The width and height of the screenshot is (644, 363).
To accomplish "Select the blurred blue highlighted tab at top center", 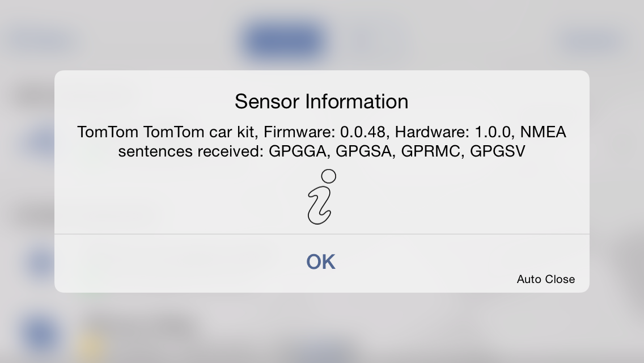I will [x=283, y=41].
